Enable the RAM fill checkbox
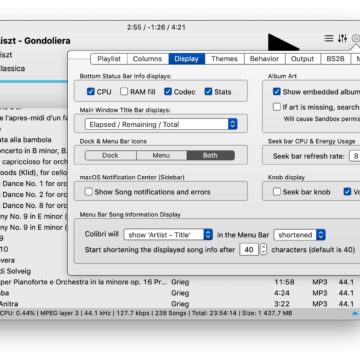The width and height of the screenshot is (360, 360). (124, 91)
